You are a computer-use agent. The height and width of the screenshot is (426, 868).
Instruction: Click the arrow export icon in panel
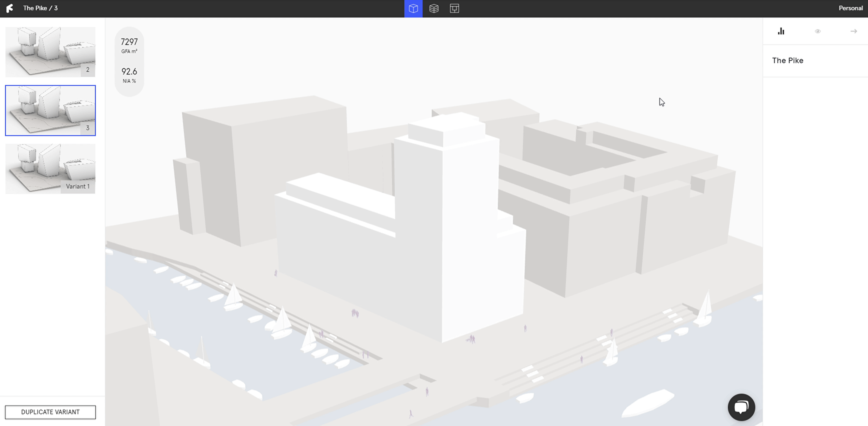854,31
